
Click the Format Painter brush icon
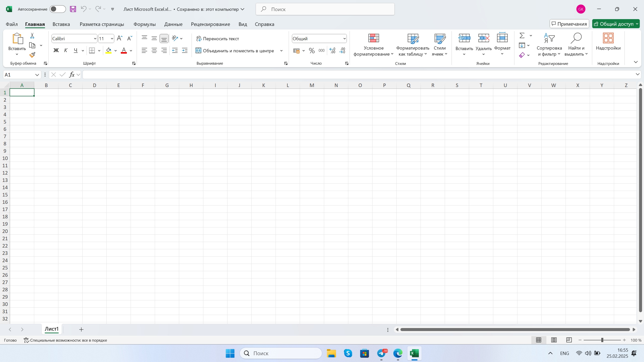coord(32,55)
